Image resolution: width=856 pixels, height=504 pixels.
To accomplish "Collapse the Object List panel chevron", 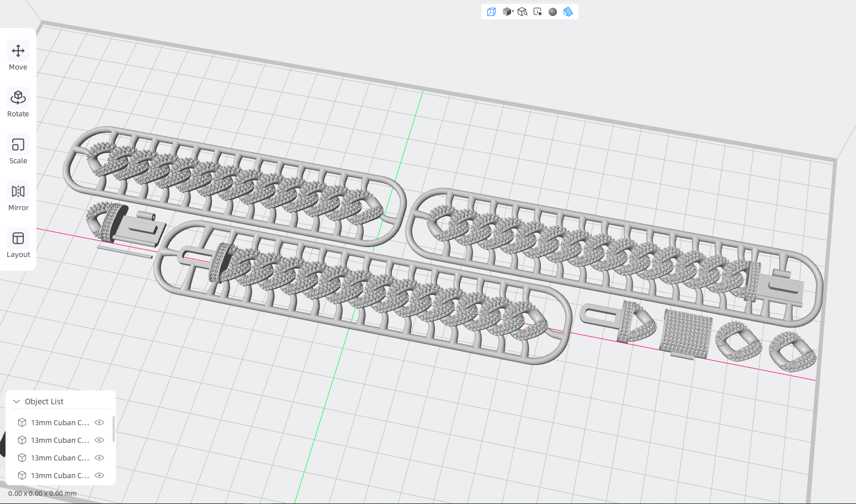I will [17, 401].
